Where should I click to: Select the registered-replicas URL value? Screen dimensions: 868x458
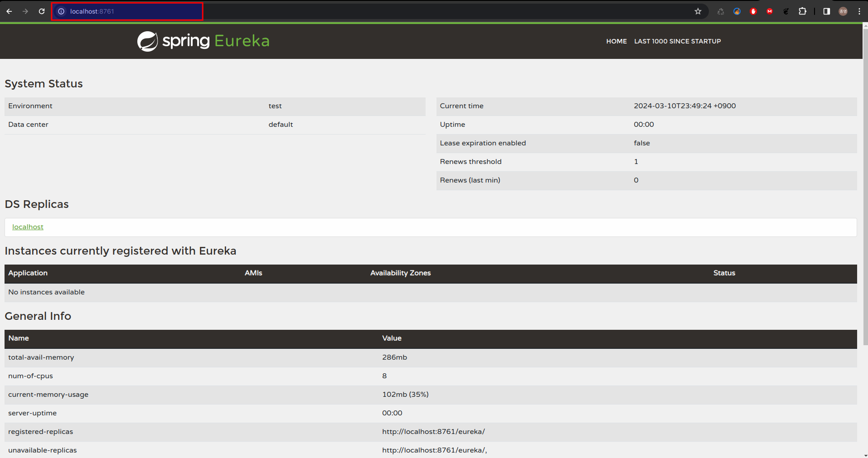tap(433, 432)
